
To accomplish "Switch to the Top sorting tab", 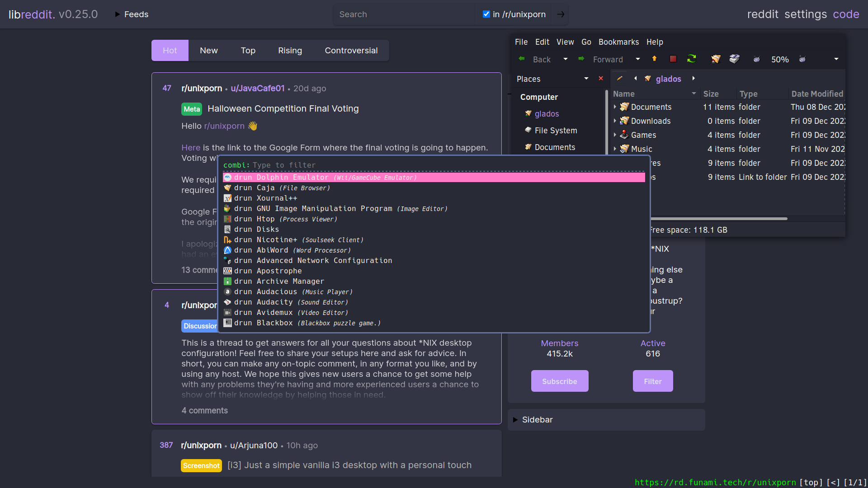I will pyautogui.click(x=248, y=50).
